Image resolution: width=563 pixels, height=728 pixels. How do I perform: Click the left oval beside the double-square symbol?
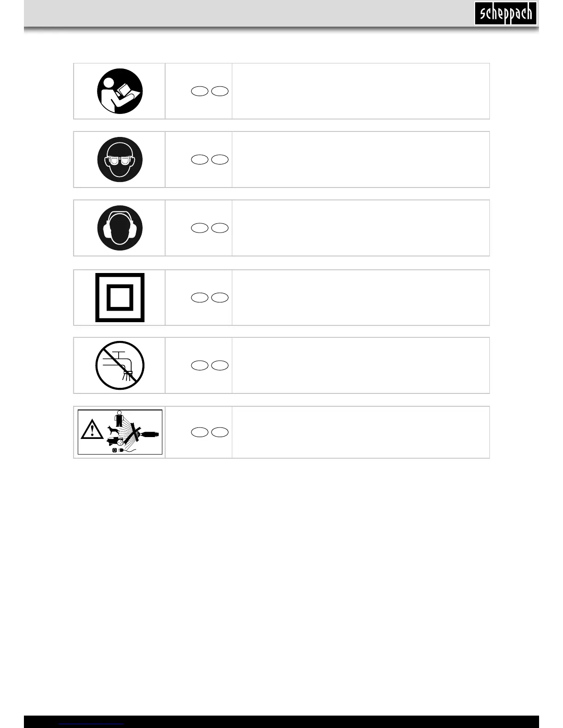tap(199, 297)
